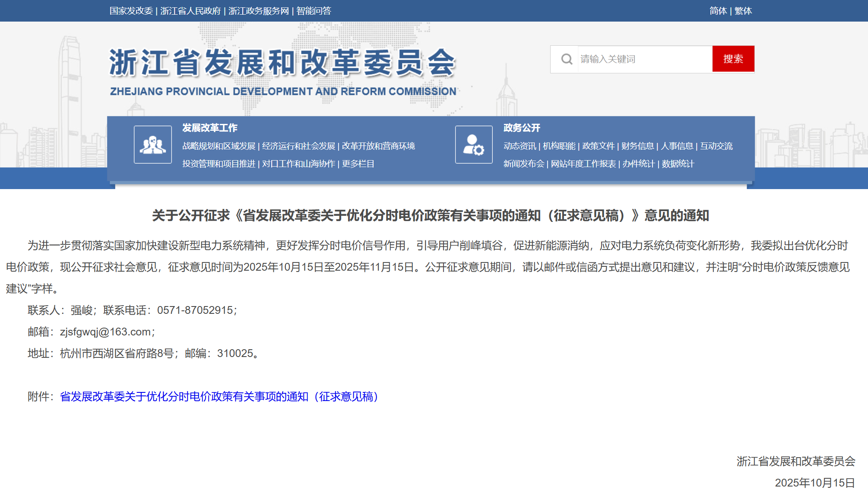Click the 发展改革工作 people group icon

(153, 145)
